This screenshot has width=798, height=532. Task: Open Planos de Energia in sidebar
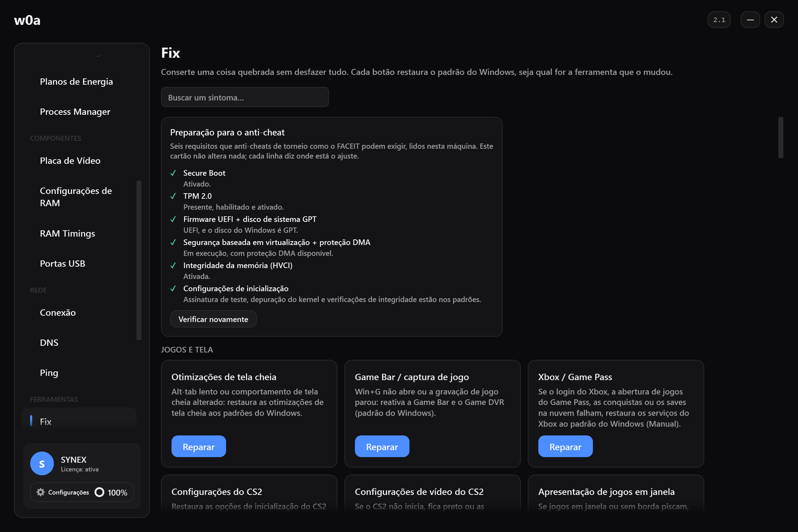(76, 82)
